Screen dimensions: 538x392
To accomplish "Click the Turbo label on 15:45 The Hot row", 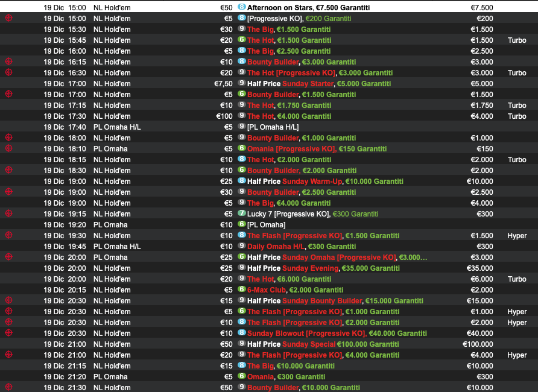I will point(517,40).
